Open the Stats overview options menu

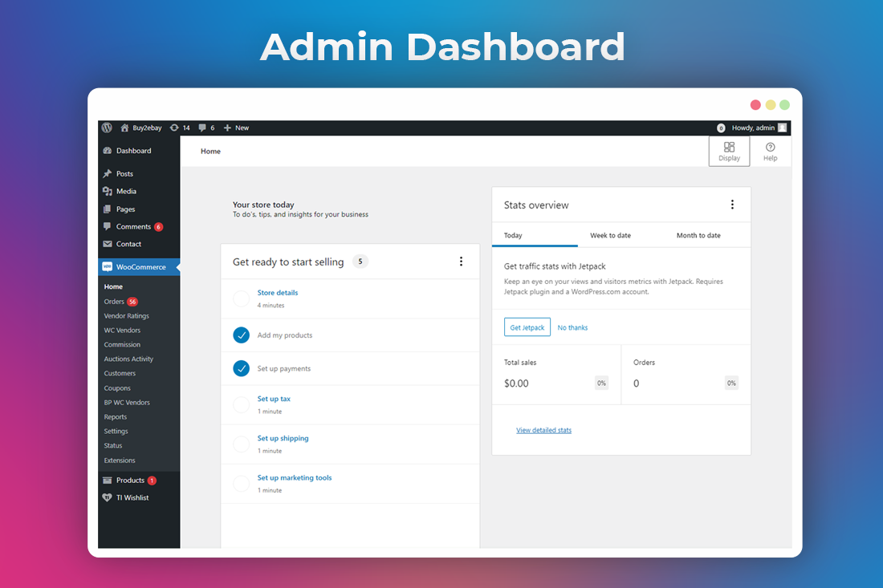(732, 205)
